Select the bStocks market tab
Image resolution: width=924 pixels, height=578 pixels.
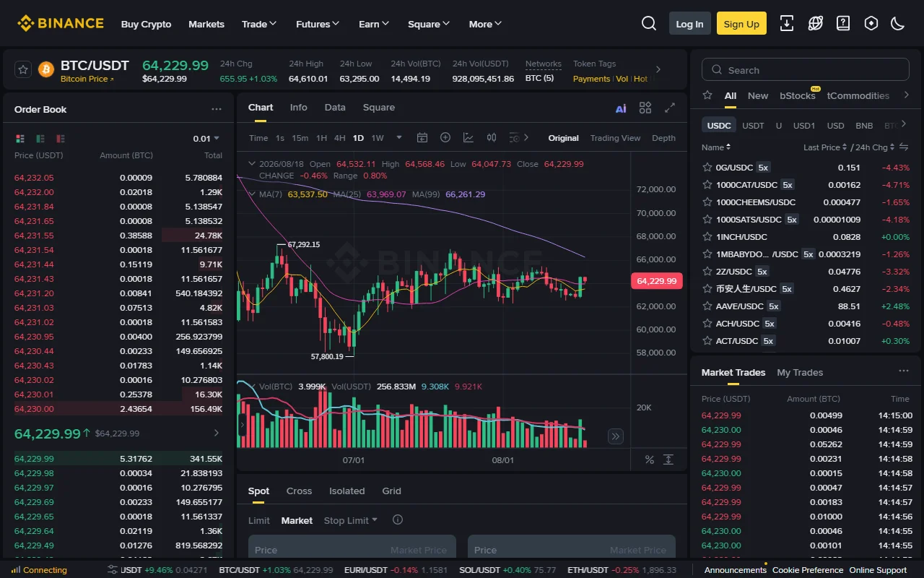pos(797,95)
